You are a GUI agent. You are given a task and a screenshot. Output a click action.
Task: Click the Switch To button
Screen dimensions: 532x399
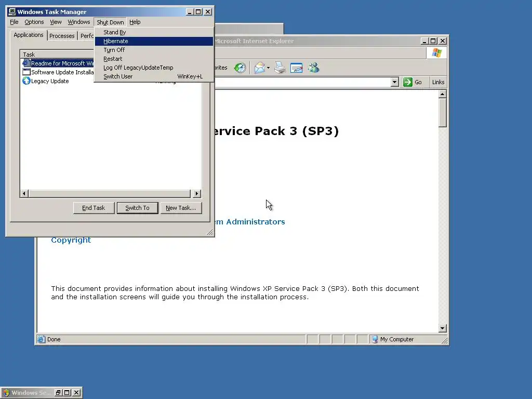[137, 208]
